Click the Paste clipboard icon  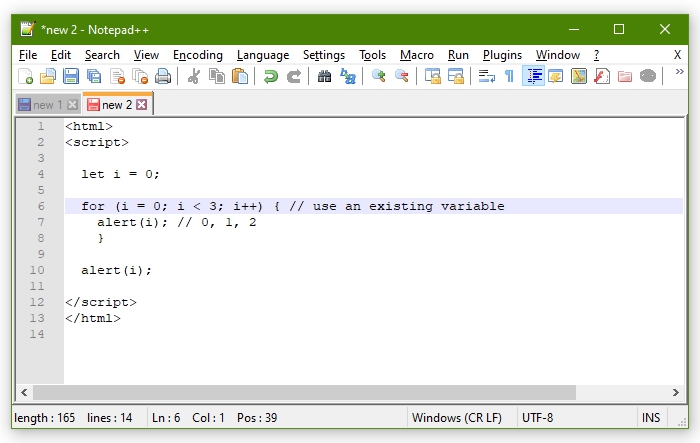[240, 76]
